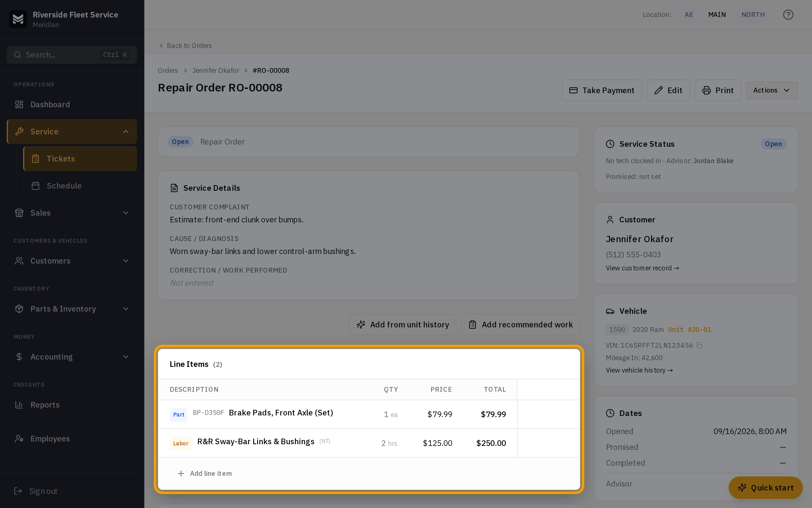Screen dimensions: 812x508
Task: Open View customer record link
Action: [642, 268]
